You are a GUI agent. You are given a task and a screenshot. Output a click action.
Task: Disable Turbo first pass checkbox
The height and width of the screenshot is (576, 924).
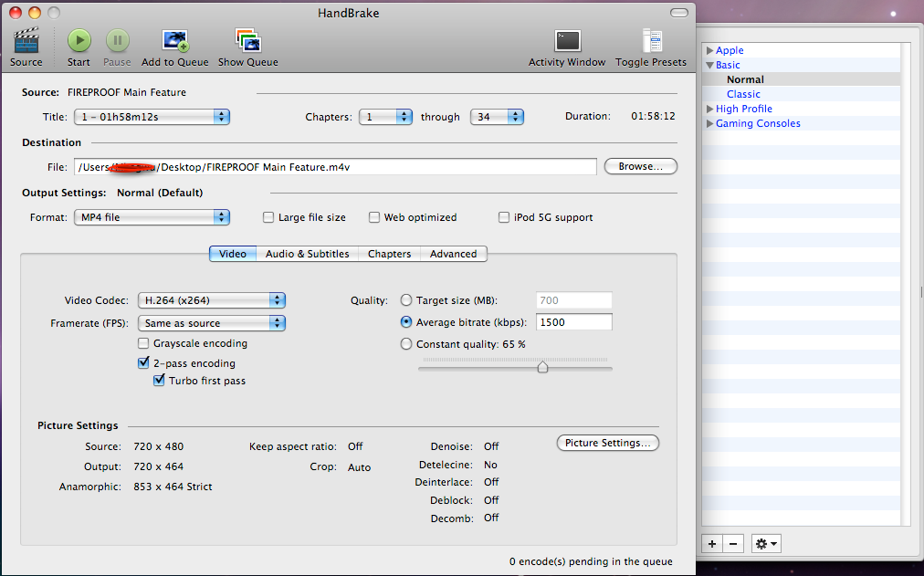pyautogui.click(x=159, y=381)
